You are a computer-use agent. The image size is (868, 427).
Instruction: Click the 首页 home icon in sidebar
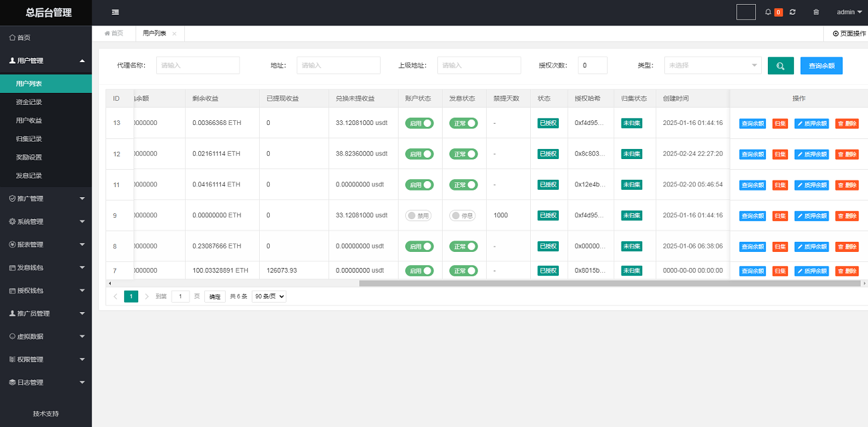12,37
